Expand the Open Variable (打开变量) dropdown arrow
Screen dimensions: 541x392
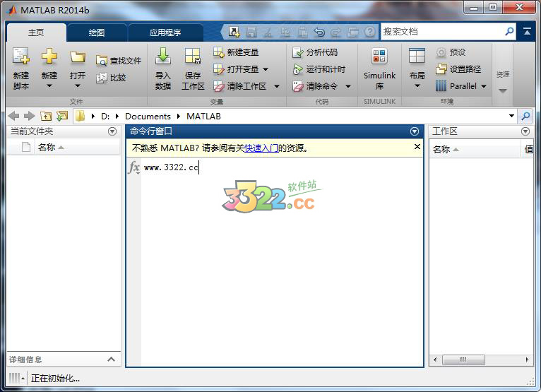[266, 69]
